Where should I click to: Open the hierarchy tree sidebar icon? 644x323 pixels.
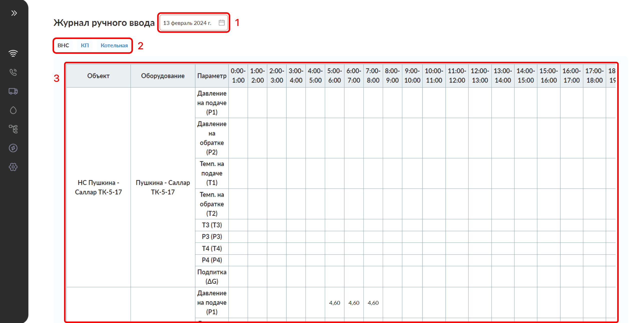(x=13, y=129)
